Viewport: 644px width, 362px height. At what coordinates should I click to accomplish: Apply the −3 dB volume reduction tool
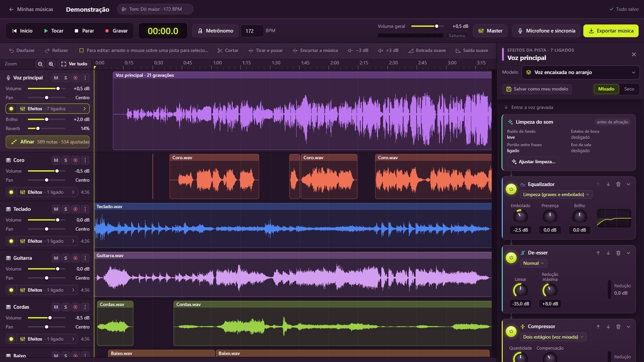pyautogui.click(x=358, y=51)
